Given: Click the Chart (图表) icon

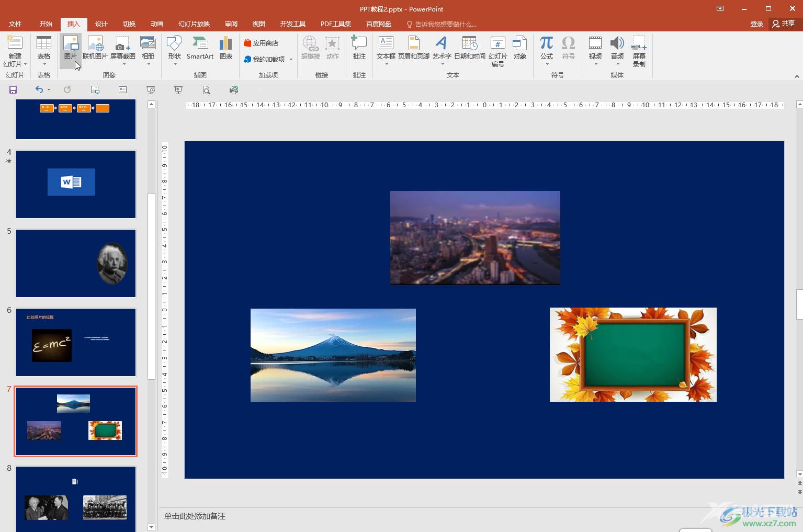Looking at the screenshot, I should click(x=226, y=47).
